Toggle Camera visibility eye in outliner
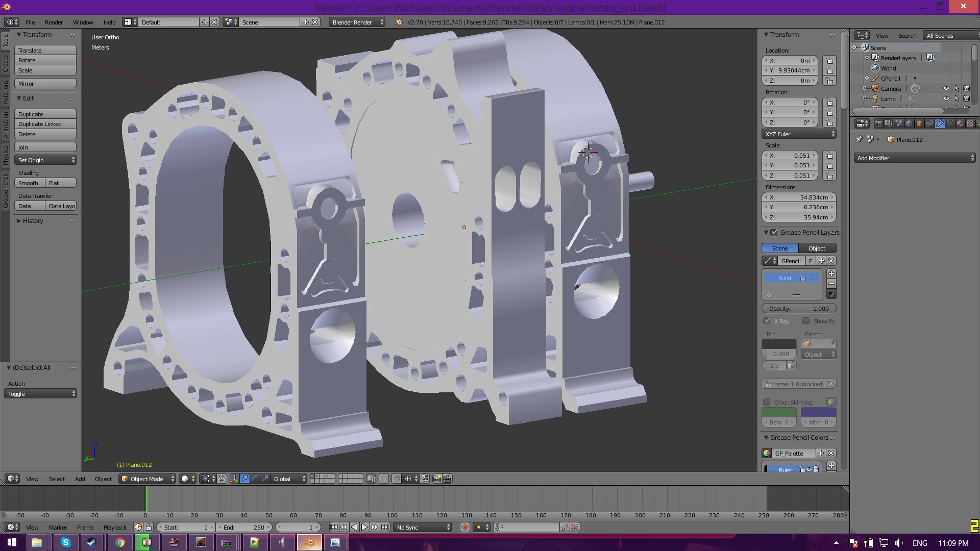Screen dimensions: 980x551 [946, 88]
